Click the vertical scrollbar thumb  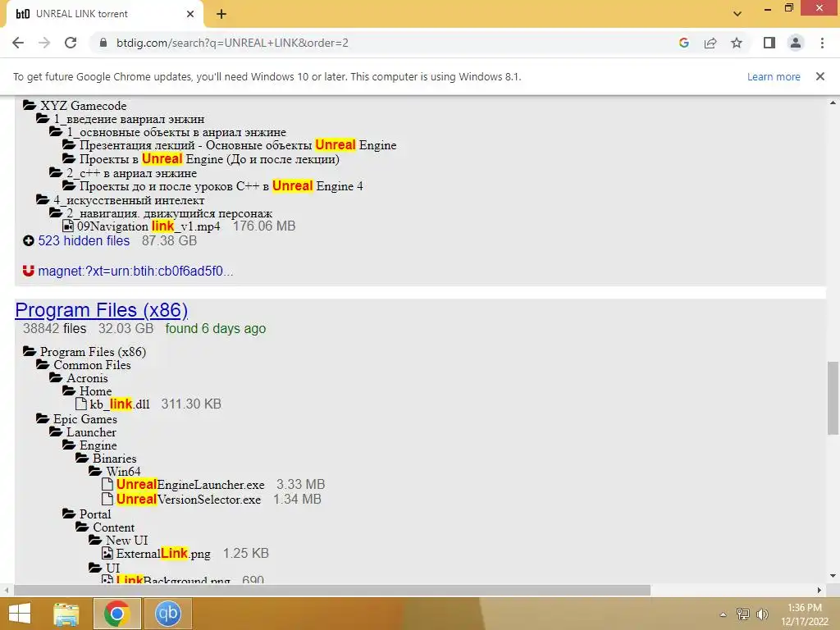click(x=833, y=398)
